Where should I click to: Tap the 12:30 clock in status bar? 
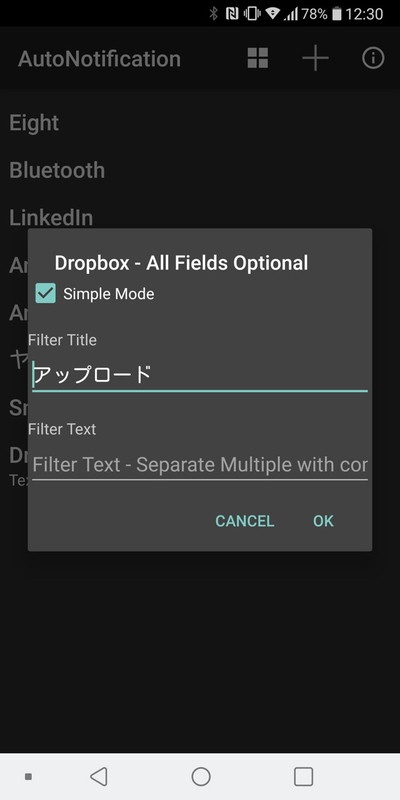tap(364, 14)
